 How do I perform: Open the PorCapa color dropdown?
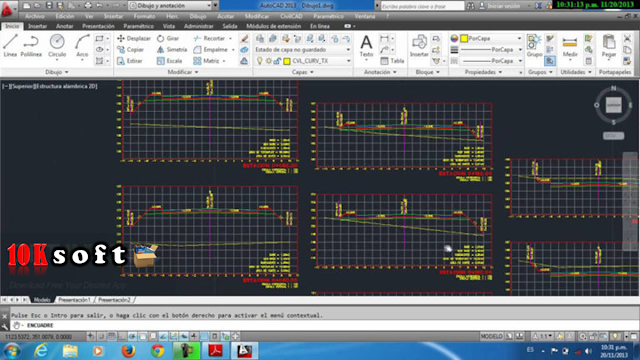click(x=491, y=38)
